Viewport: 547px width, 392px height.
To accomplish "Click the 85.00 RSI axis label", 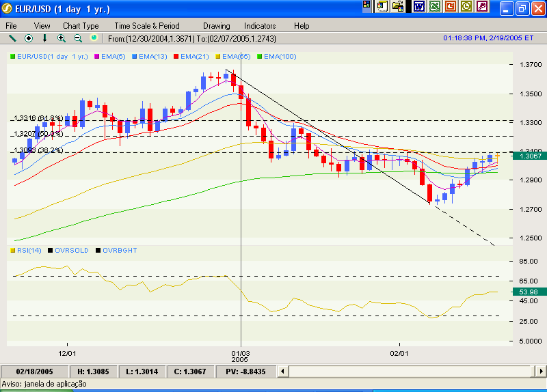I will pyautogui.click(x=529, y=262).
